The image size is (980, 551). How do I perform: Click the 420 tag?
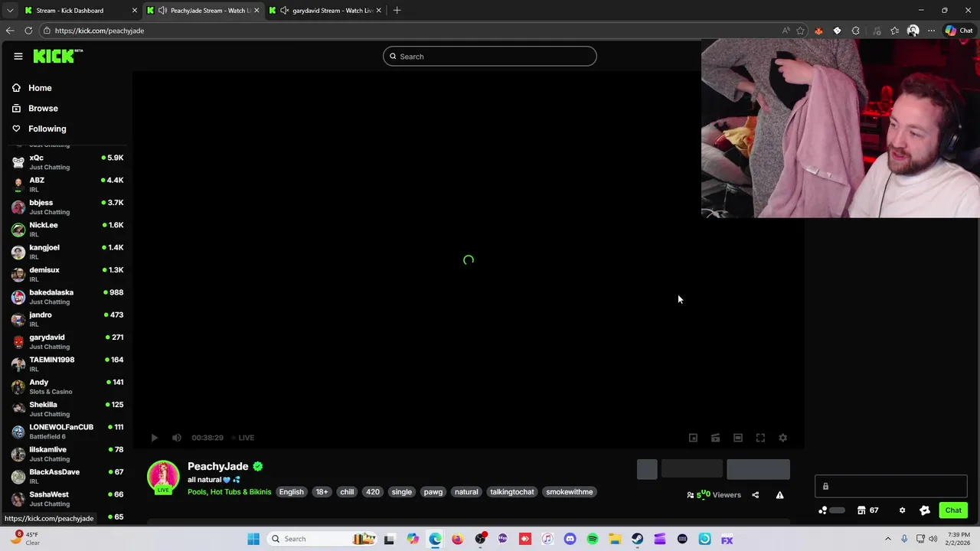373,492
